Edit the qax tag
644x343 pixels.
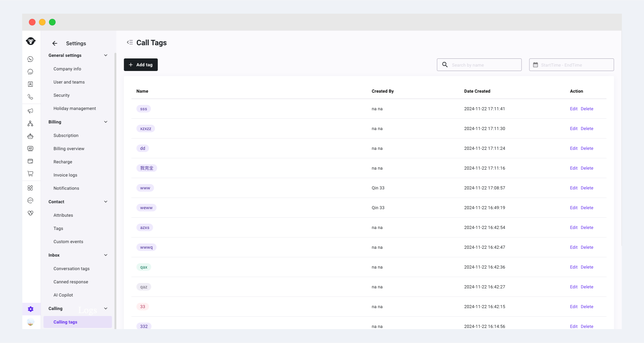click(x=573, y=267)
